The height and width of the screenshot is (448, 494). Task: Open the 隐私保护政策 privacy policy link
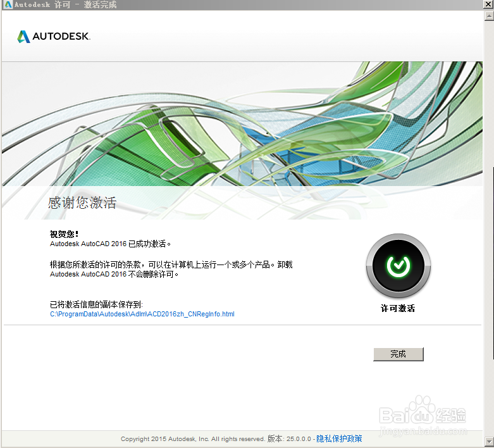(x=339, y=439)
